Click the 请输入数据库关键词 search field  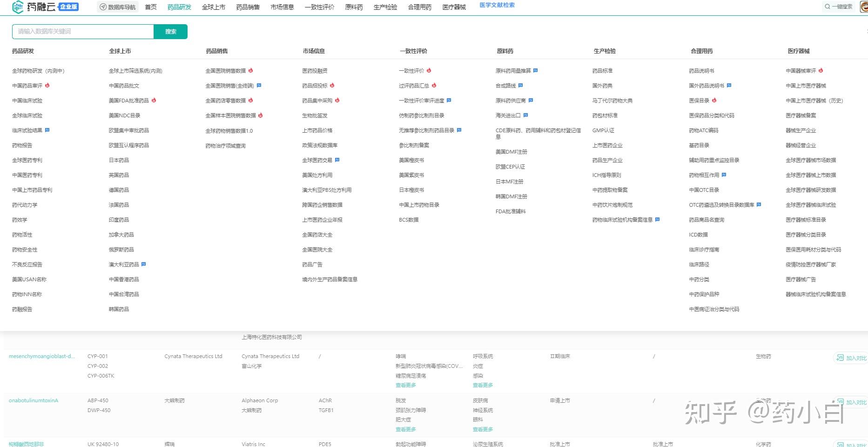point(83,31)
